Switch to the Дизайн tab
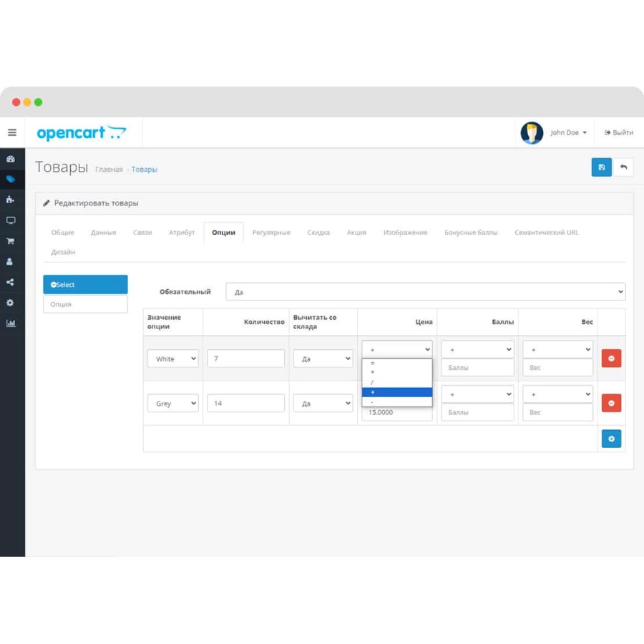 (63, 252)
